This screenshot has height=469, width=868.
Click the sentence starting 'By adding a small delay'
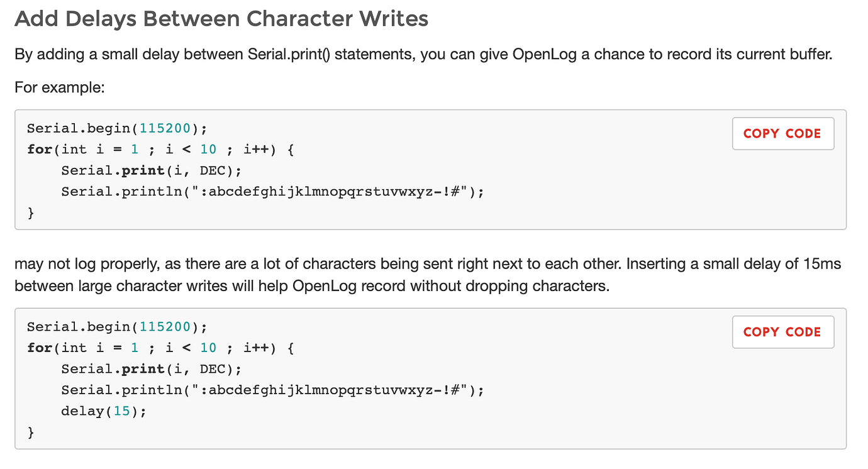(x=423, y=55)
